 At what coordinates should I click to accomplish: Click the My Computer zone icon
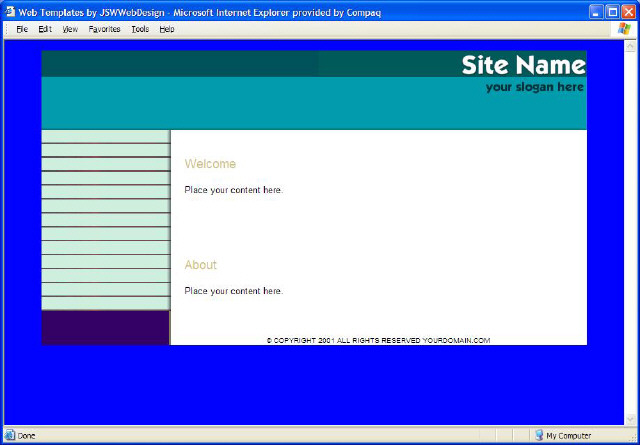(539, 436)
